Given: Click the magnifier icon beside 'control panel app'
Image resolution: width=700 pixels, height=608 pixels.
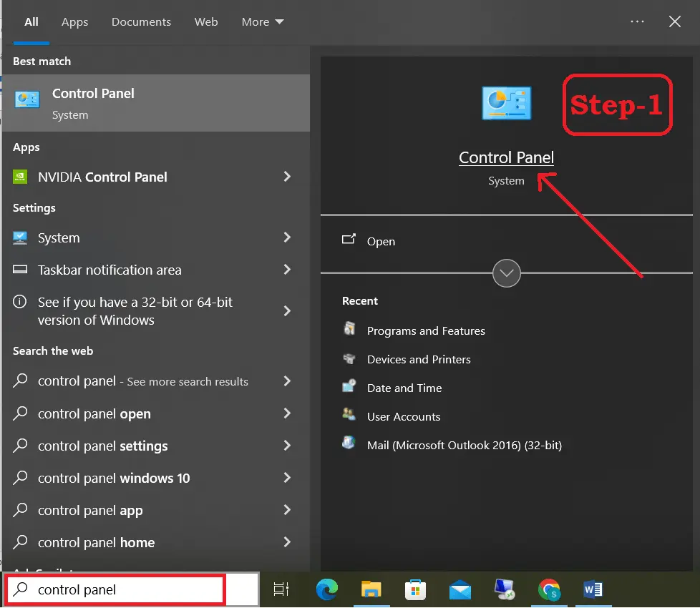Looking at the screenshot, I should [20, 510].
